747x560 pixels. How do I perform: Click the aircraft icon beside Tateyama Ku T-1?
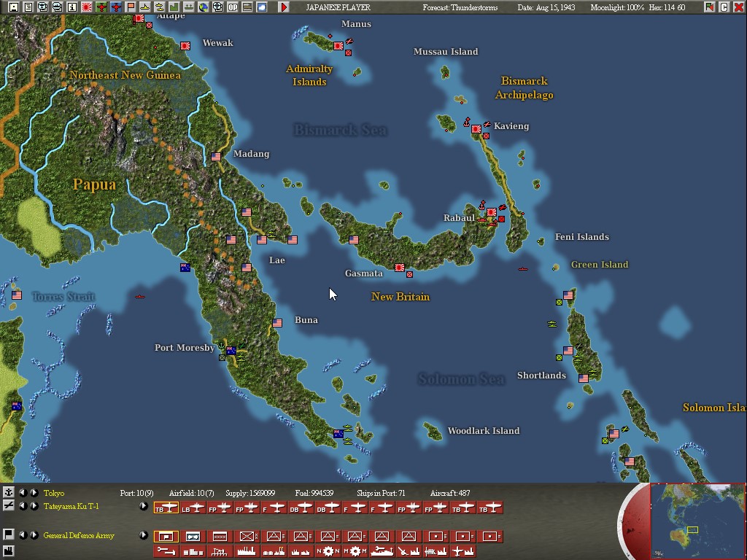8,506
